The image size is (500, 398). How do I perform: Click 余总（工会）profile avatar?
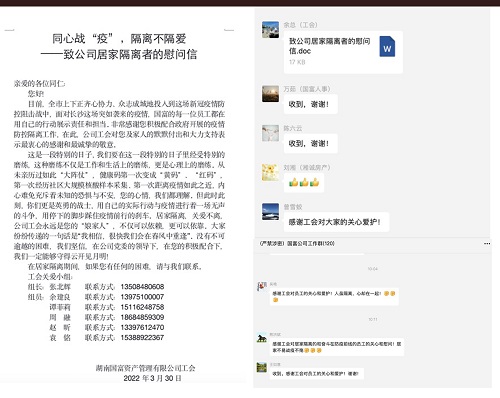point(270,30)
